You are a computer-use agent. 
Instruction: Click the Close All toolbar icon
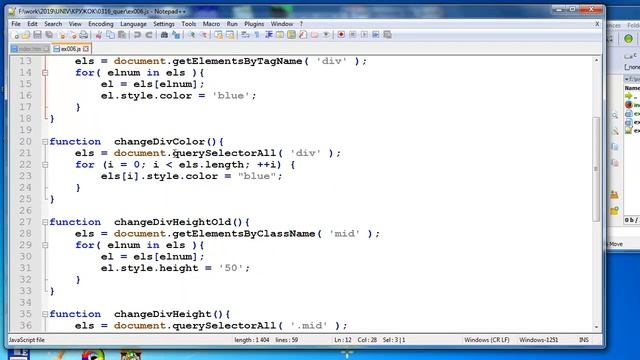[x=73, y=35]
